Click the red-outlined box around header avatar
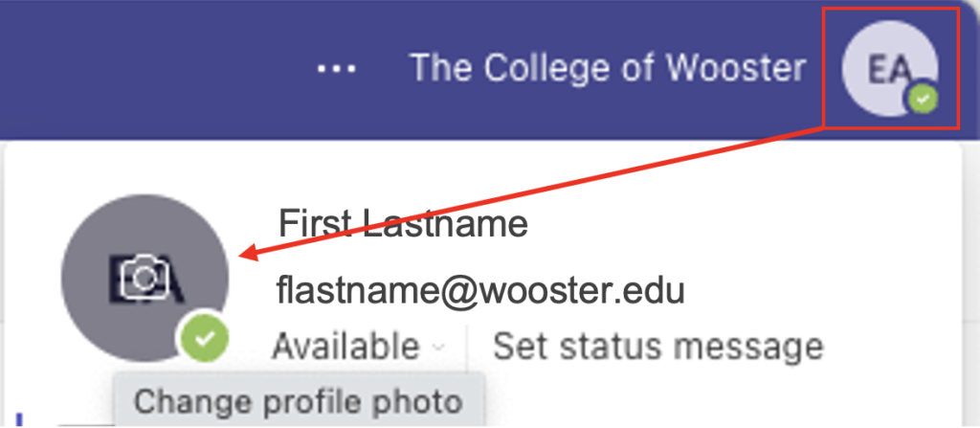This screenshot has width=980, height=428. pyautogui.click(x=891, y=68)
